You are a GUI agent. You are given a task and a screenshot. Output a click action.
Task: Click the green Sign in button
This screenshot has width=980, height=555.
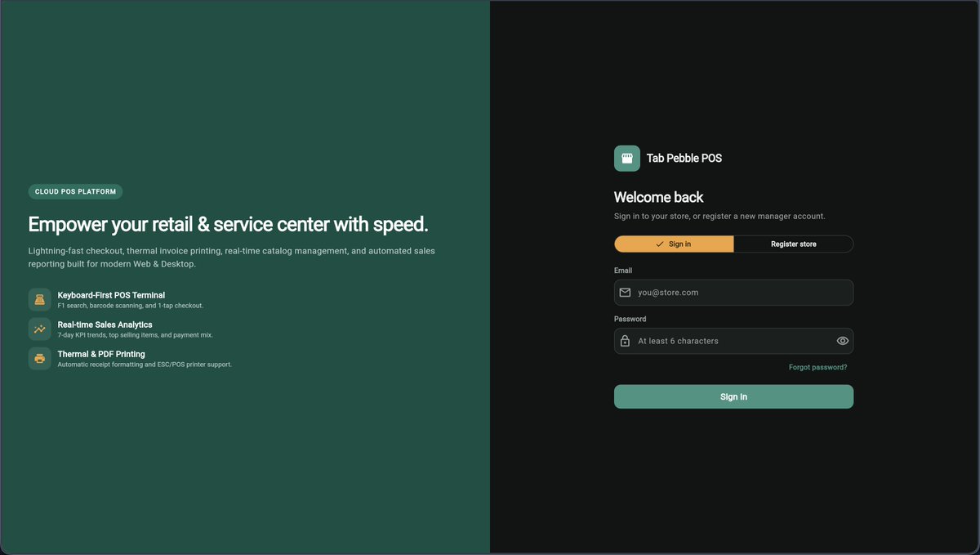click(x=733, y=396)
